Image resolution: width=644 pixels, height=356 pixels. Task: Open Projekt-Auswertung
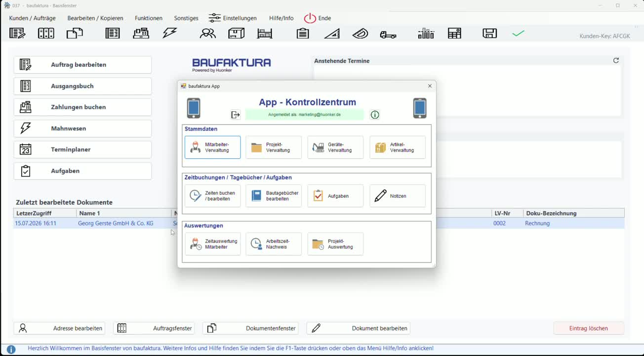(335, 244)
